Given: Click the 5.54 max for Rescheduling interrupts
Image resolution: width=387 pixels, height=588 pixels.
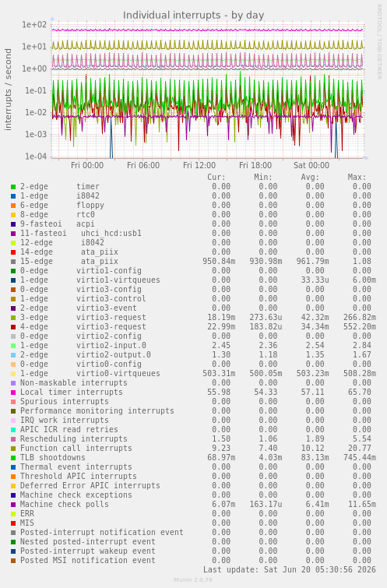Looking at the screenshot, I should [x=361, y=439].
